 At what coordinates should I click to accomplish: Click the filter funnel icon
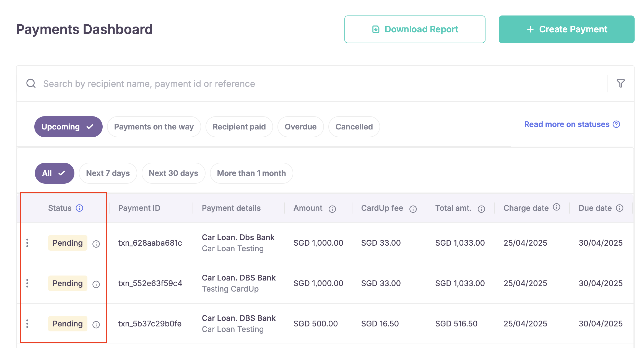[620, 83]
